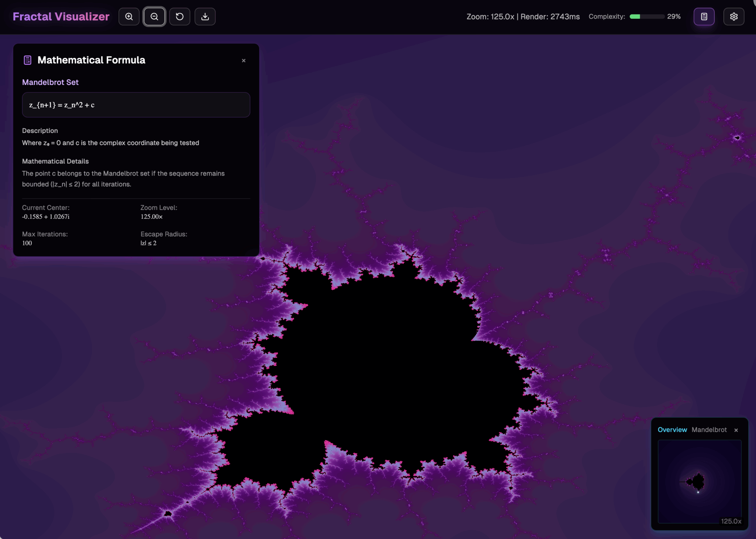The image size is (756, 539).
Task: Click the formula box z_{n+1} = z_n^2 + c
Action: pyautogui.click(x=136, y=105)
